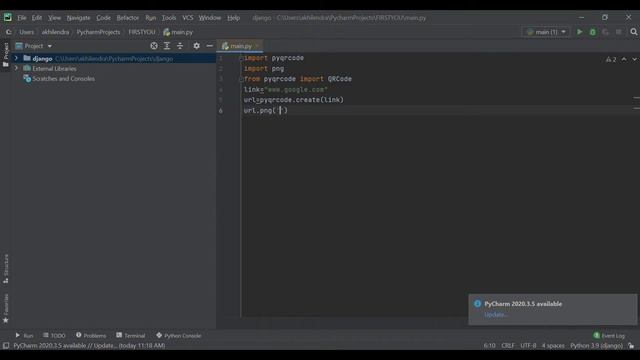Toggle the Project side tool button
The width and height of the screenshot is (640, 360).
tap(6, 56)
